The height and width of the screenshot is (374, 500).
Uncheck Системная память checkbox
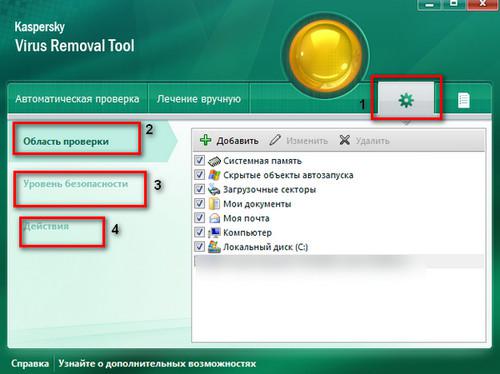pyautogui.click(x=199, y=160)
